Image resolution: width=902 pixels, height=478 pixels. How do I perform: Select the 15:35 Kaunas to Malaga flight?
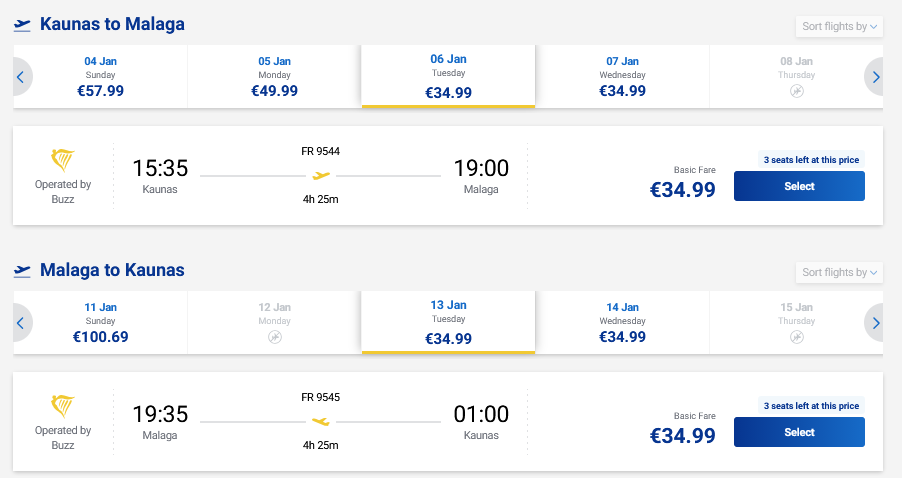(798, 186)
